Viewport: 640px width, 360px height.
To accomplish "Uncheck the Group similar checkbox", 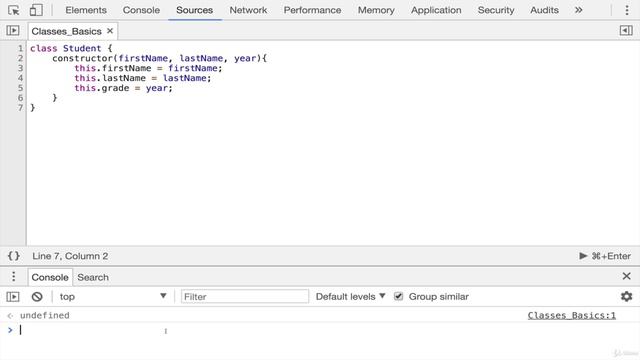I will coord(398,296).
